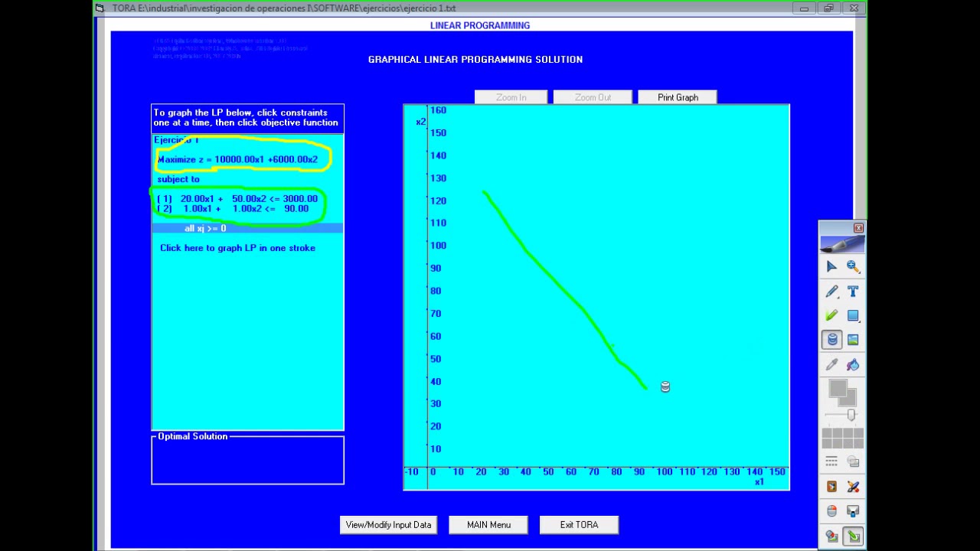980x551 pixels.
Task: Click the foreground gray color swatch
Action: (838, 389)
